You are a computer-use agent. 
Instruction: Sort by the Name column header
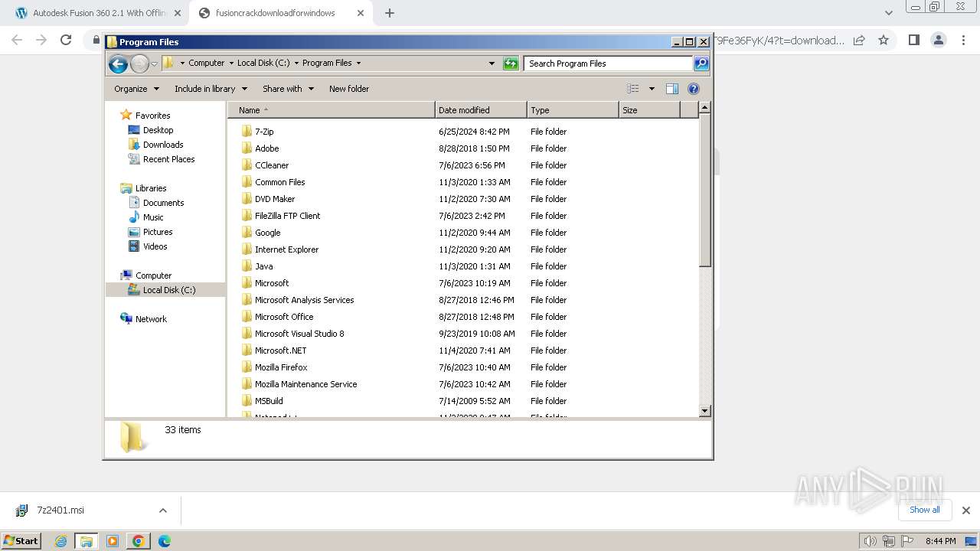[x=331, y=110]
